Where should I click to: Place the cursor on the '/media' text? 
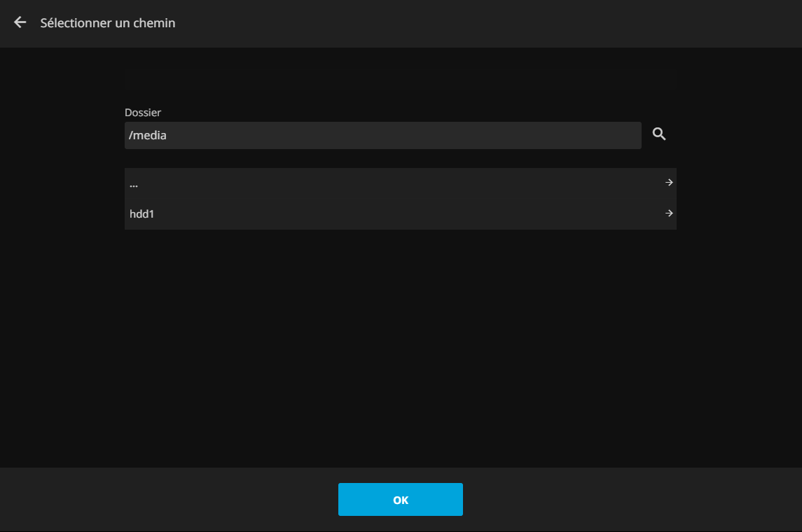(x=148, y=136)
